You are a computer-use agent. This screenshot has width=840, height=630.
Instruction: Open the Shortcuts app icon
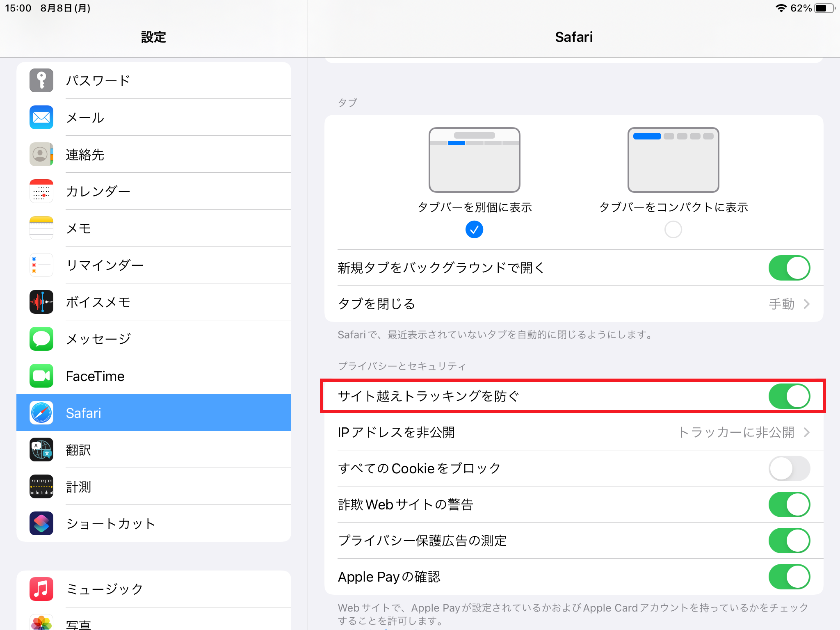tap(41, 523)
